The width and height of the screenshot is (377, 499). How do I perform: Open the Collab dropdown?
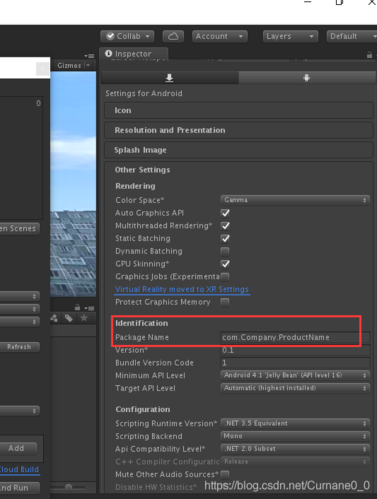pos(127,36)
